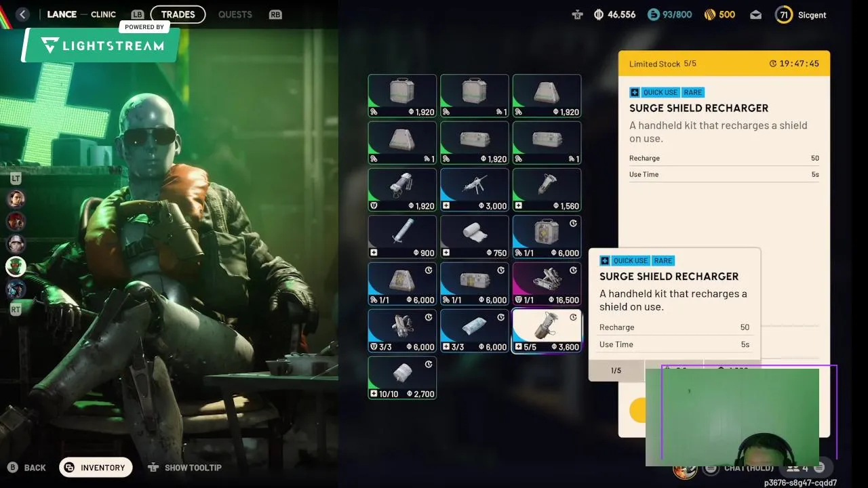Viewport: 868px width, 488px height.
Task: Select the square crate priced 1,920
Action: (x=402, y=96)
